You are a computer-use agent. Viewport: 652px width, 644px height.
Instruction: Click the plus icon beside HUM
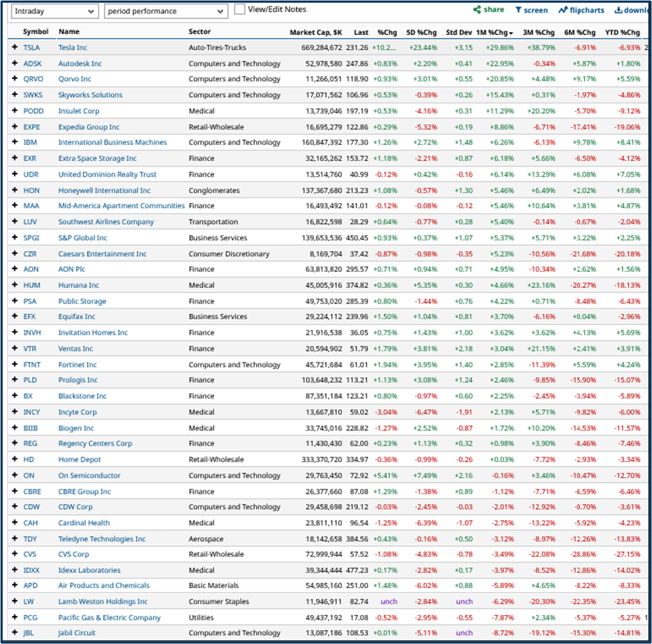click(15, 285)
